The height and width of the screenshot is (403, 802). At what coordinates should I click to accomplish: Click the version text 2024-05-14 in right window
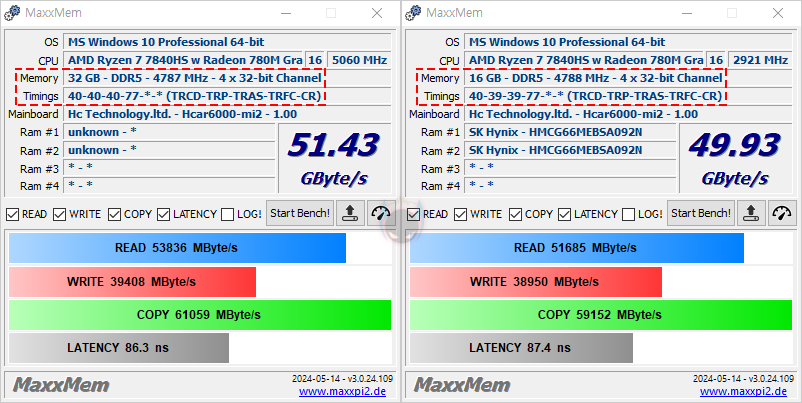pyautogui.click(x=743, y=379)
